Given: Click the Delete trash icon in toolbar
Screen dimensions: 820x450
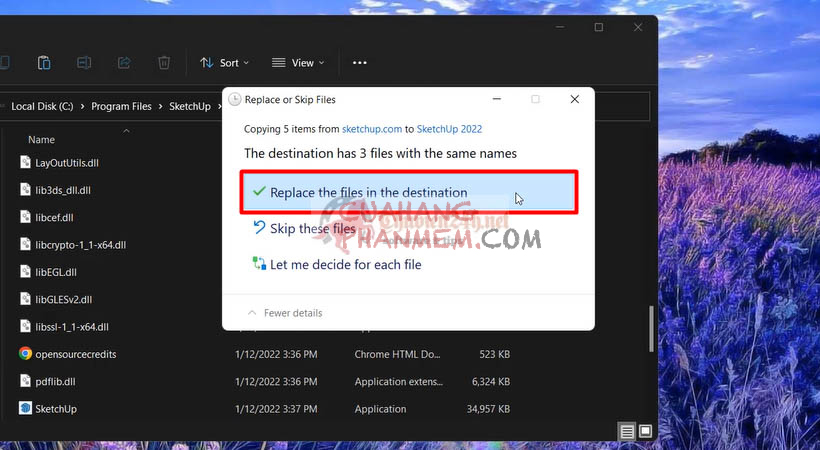Looking at the screenshot, I should tap(164, 63).
